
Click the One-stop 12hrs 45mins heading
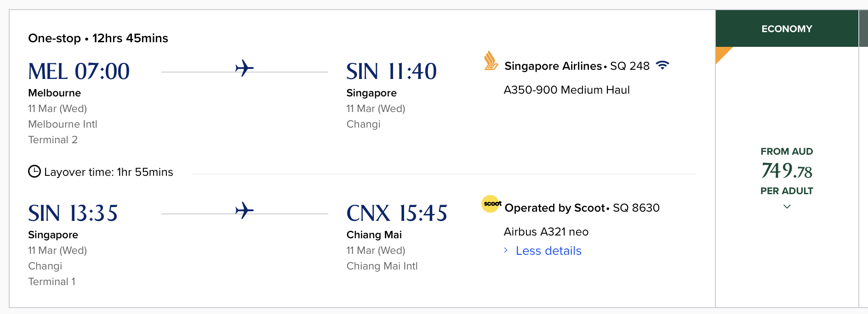(98, 38)
